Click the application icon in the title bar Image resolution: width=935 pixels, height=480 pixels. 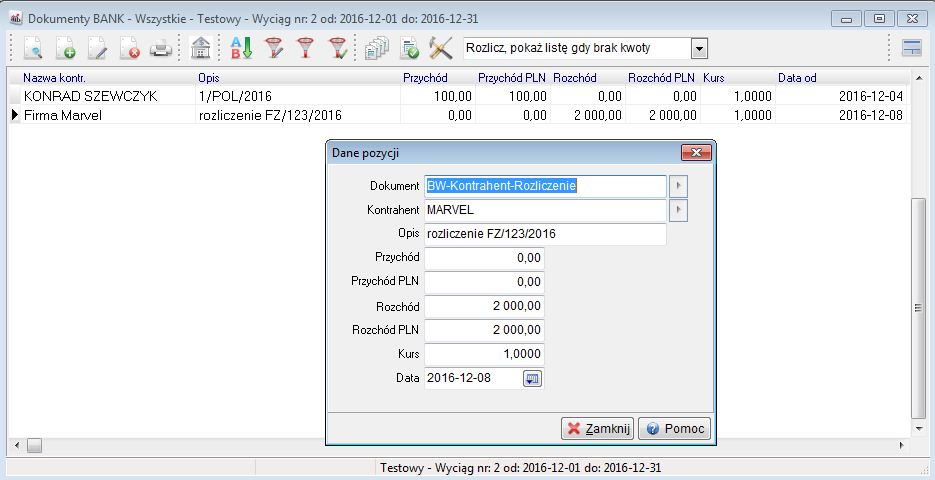(16, 18)
